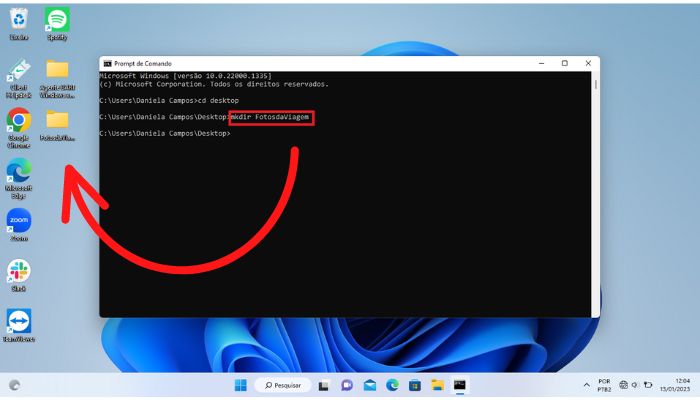Open Task View from the taskbar
The width and height of the screenshot is (700, 400).
click(x=324, y=385)
